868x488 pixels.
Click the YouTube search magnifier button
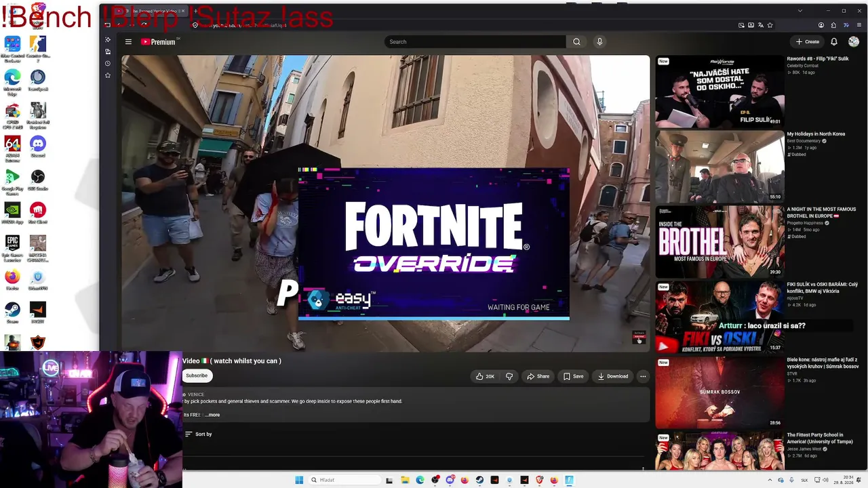pos(576,42)
